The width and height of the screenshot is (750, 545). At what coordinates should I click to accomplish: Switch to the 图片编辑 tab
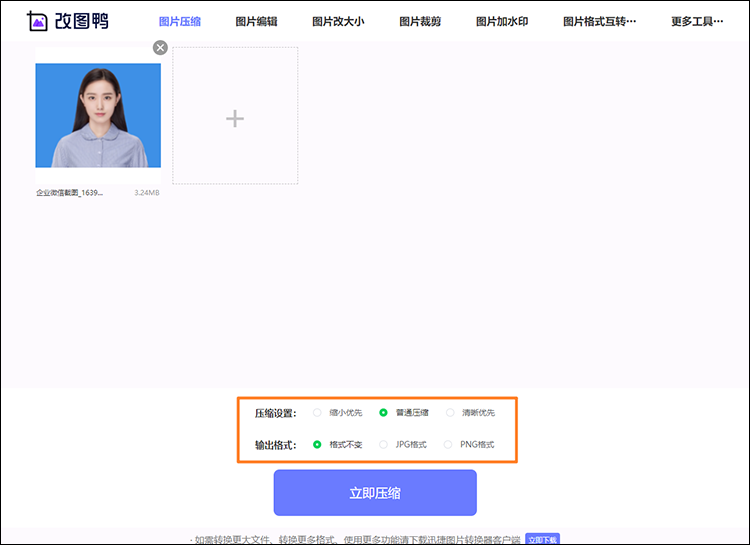pos(256,22)
